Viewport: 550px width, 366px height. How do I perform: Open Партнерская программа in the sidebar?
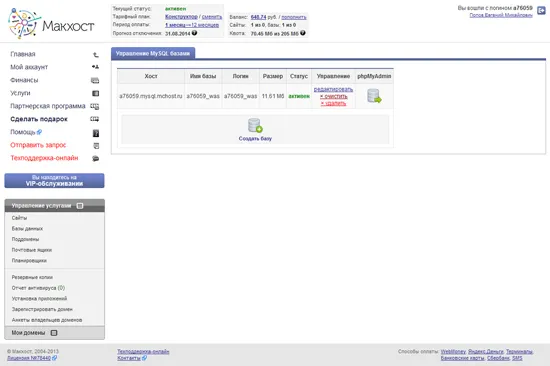[48, 106]
